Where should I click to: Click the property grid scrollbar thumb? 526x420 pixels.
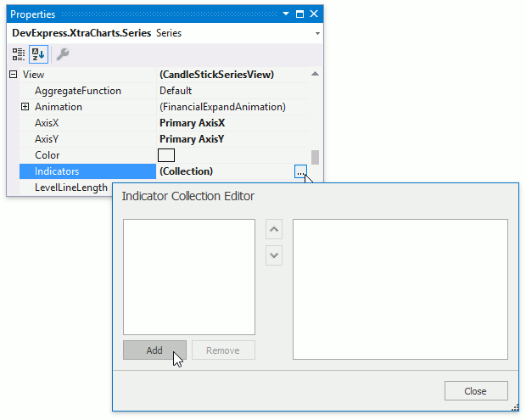[315, 157]
